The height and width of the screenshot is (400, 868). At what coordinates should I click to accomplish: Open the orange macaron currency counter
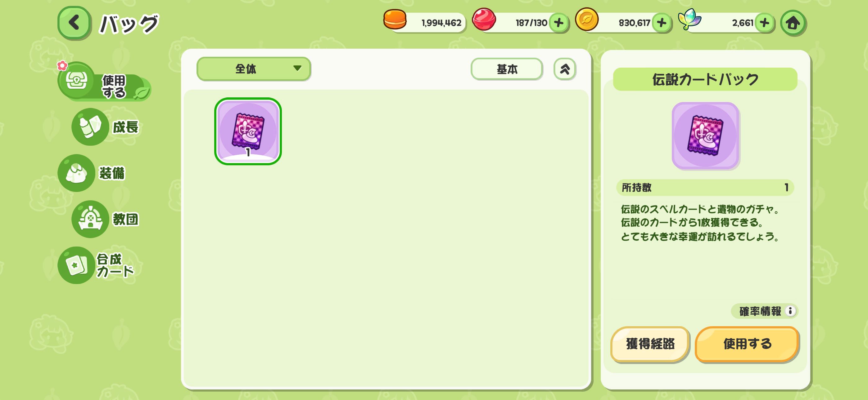(x=425, y=22)
